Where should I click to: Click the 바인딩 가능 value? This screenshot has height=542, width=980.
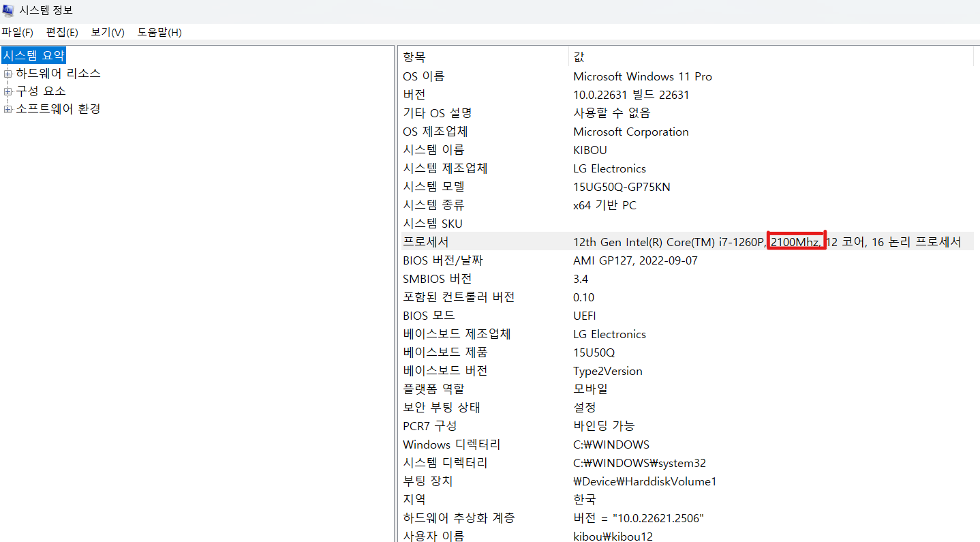pyautogui.click(x=604, y=425)
